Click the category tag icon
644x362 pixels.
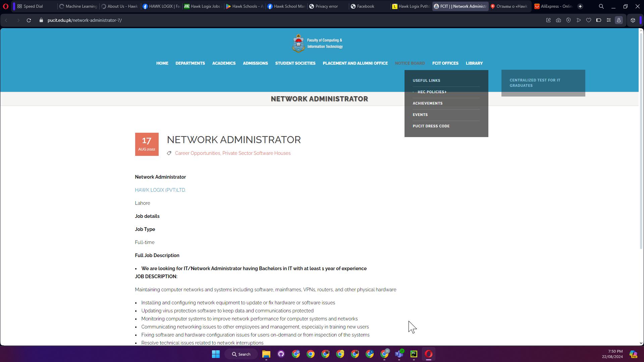tap(169, 153)
